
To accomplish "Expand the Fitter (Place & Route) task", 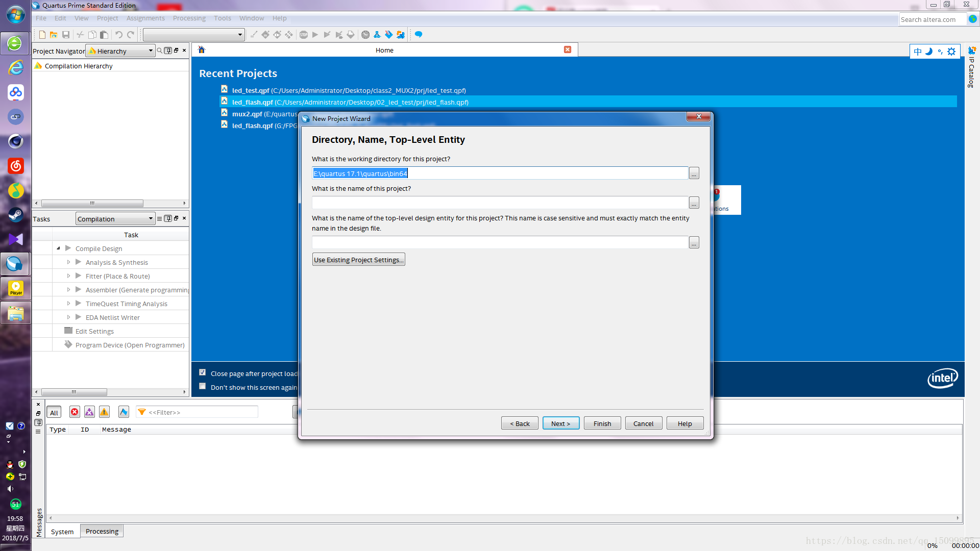I will coord(68,275).
